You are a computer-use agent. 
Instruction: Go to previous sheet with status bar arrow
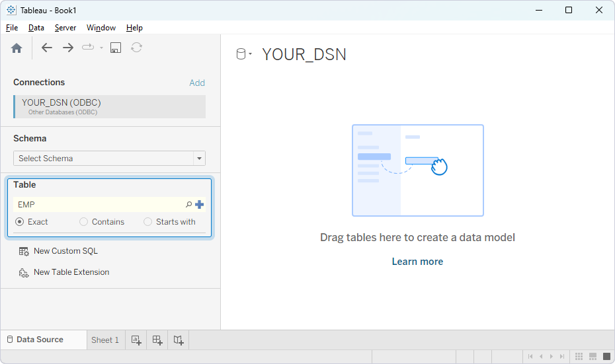click(541, 356)
